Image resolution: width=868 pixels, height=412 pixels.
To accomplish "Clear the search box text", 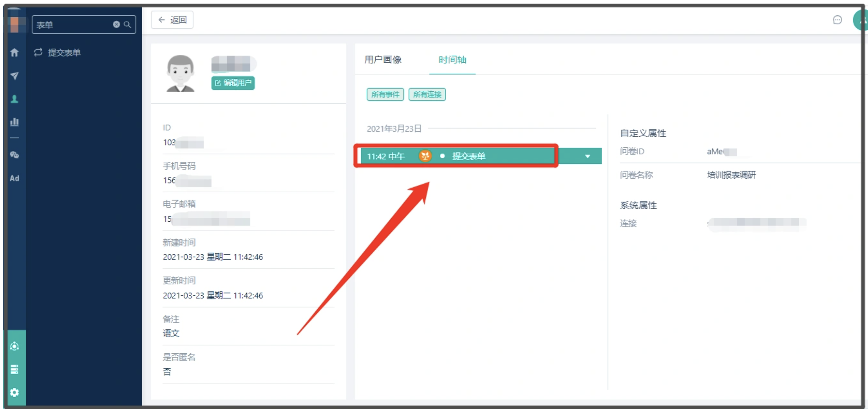I will click(116, 25).
